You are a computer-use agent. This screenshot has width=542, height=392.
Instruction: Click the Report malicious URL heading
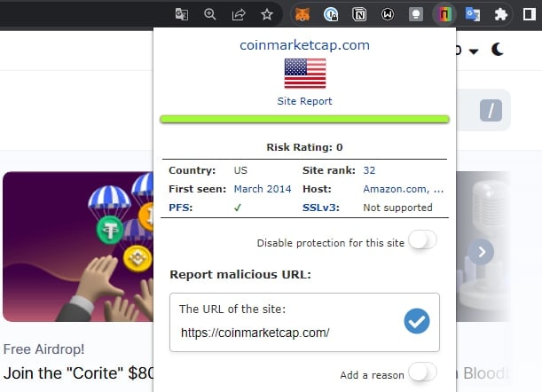pos(240,274)
